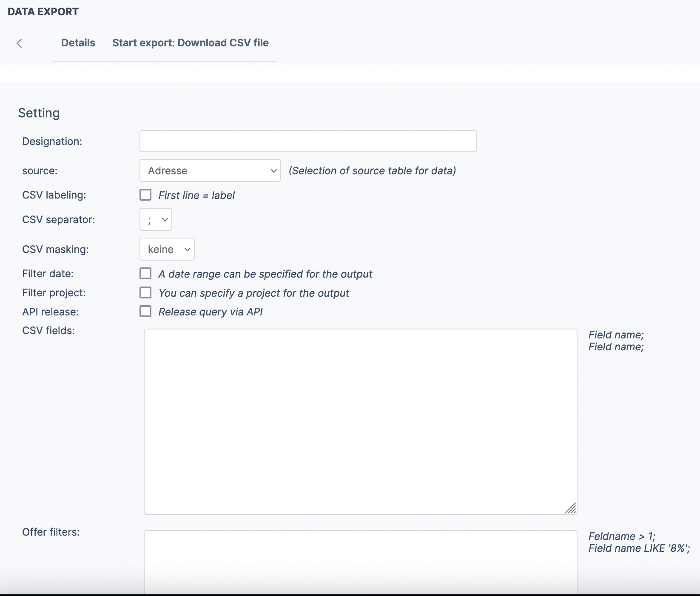Image resolution: width=700 pixels, height=596 pixels.
Task: Click inside the CSV fields text area
Action: click(x=360, y=421)
